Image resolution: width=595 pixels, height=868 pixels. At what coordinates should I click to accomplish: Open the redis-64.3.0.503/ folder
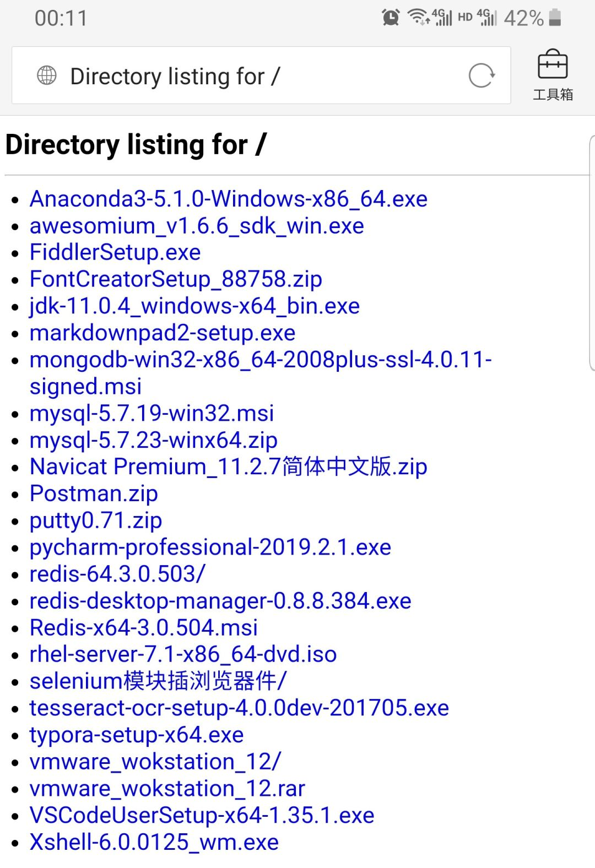[117, 574]
